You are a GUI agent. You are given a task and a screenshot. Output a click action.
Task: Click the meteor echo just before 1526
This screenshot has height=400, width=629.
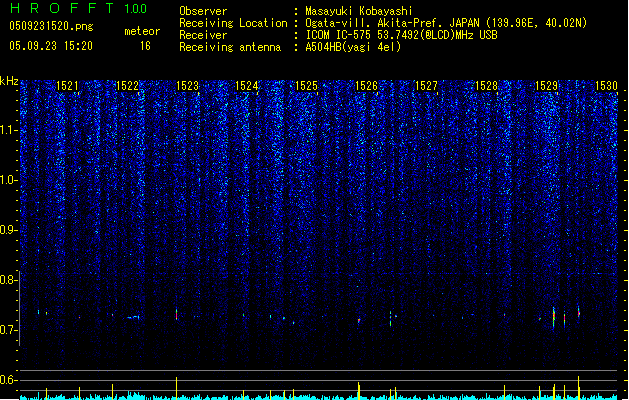359,321
